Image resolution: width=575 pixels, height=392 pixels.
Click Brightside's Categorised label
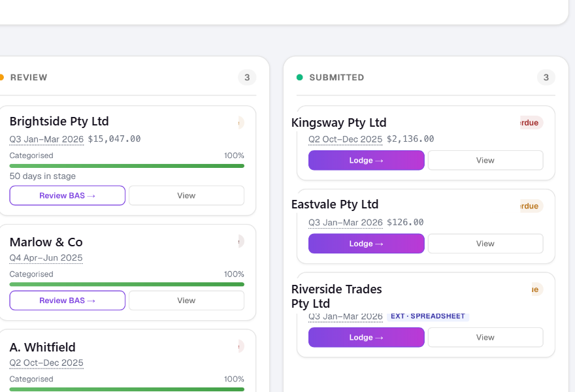[31, 155]
